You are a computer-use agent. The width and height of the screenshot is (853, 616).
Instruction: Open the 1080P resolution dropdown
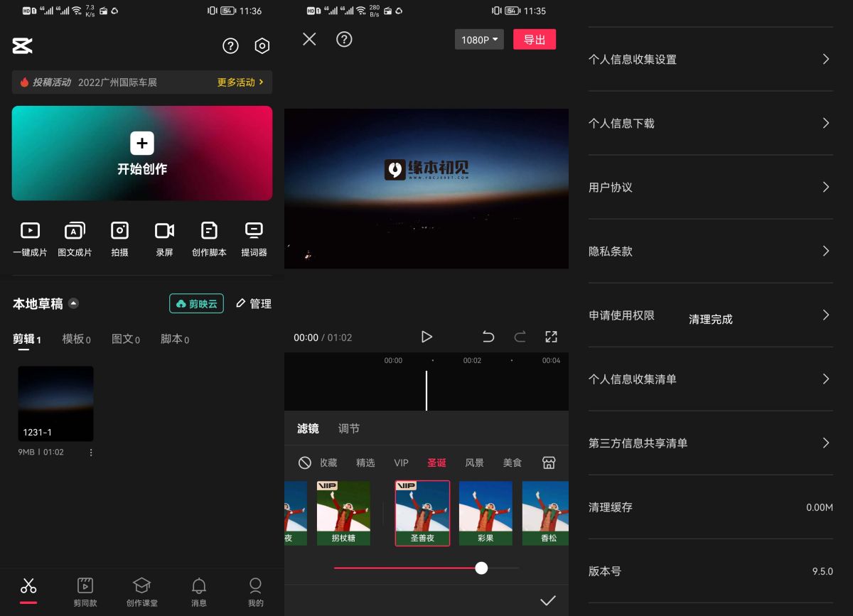pos(479,40)
